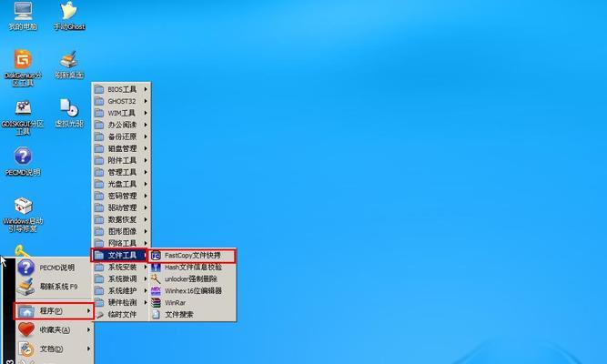Expand the arrow next to BIOS工具

(146, 89)
